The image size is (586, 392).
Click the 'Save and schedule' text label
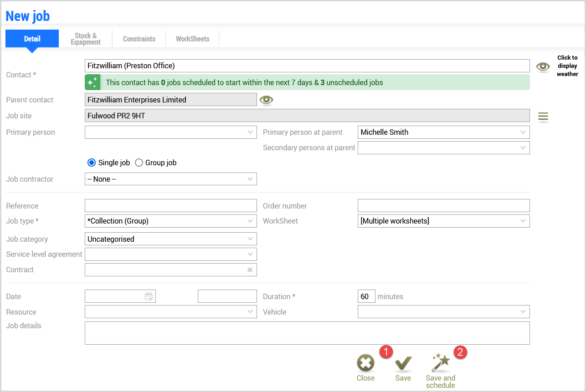pos(441,382)
